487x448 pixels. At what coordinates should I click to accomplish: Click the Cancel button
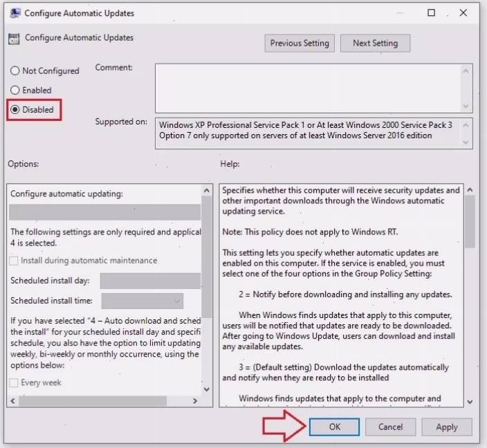click(x=390, y=427)
